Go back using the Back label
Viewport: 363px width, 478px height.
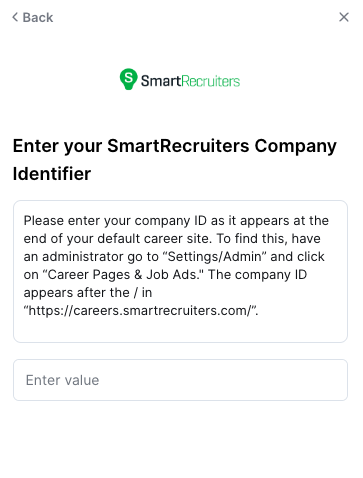tap(38, 17)
